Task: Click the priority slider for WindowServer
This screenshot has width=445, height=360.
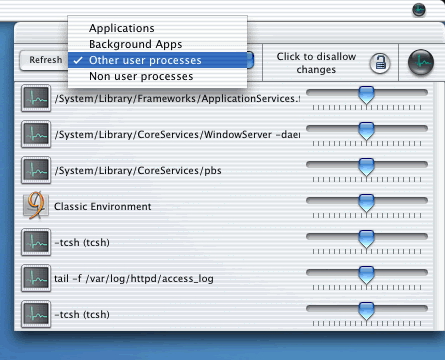Action: [367, 133]
